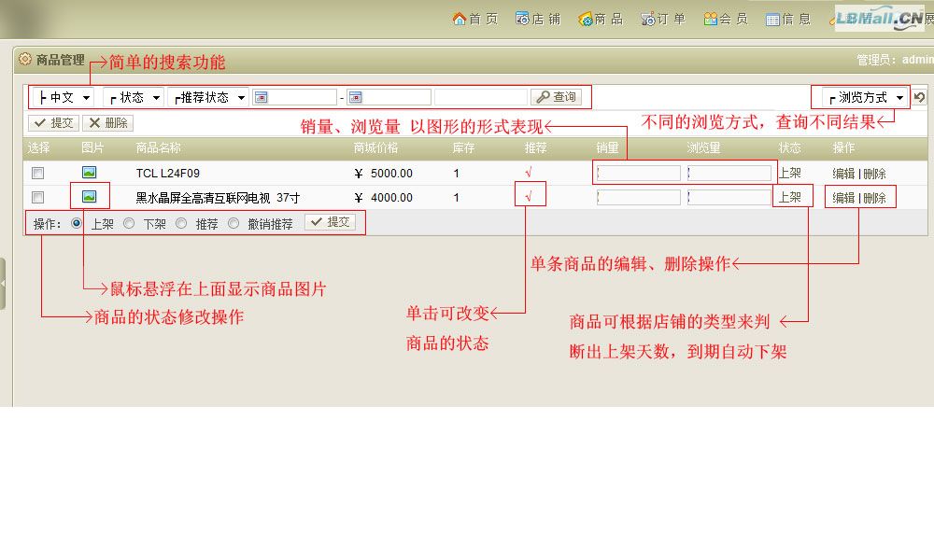The height and width of the screenshot is (560, 934).
Task: Click sales bar of 黑水晶屏 TV row
Action: pyautogui.click(x=639, y=198)
